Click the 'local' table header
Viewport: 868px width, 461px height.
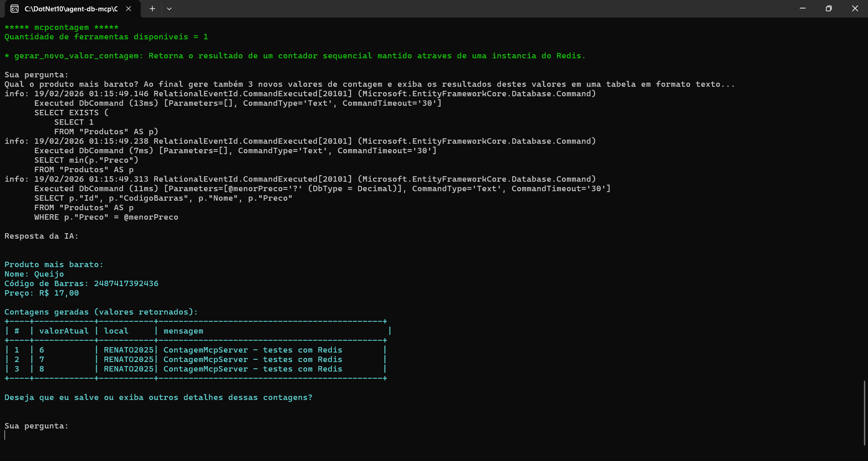[116, 331]
